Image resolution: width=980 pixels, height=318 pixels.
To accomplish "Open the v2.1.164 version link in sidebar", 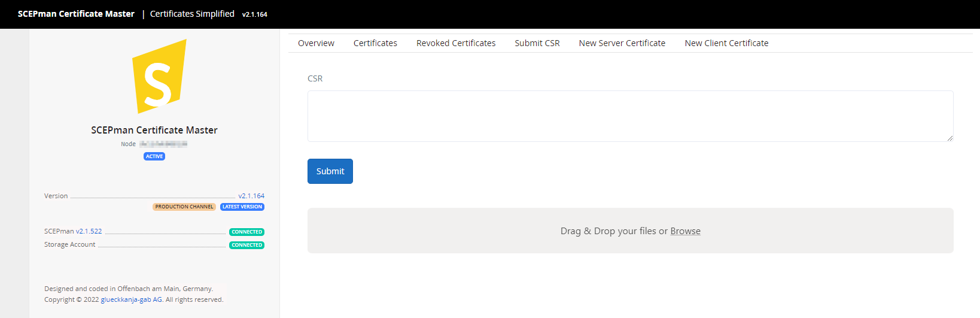I will click(x=251, y=196).
